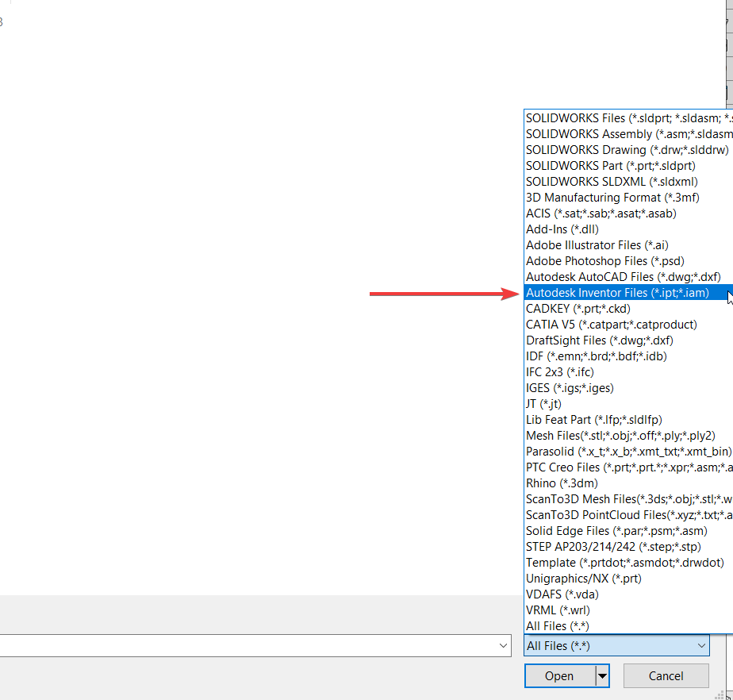The width and height of the screenshot is (733, 700).
Task: Pick IGES (*.igs;*.iges) from the list
Action: coord(570,388)
